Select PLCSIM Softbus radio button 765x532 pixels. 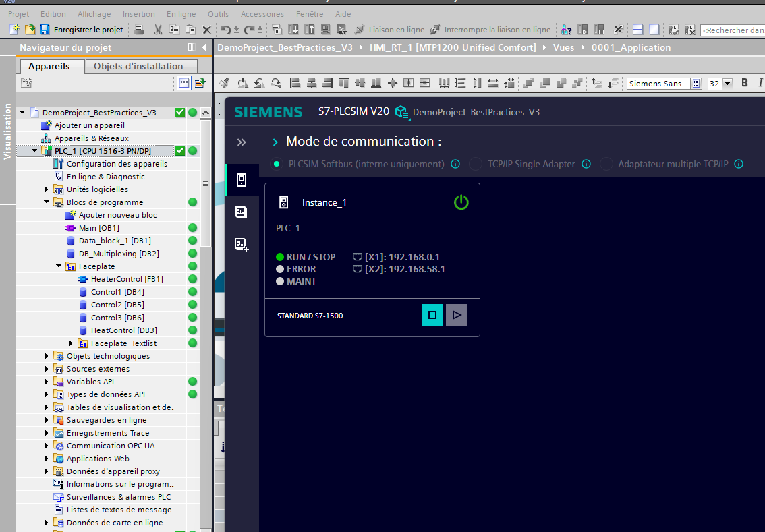coord(277,164)
